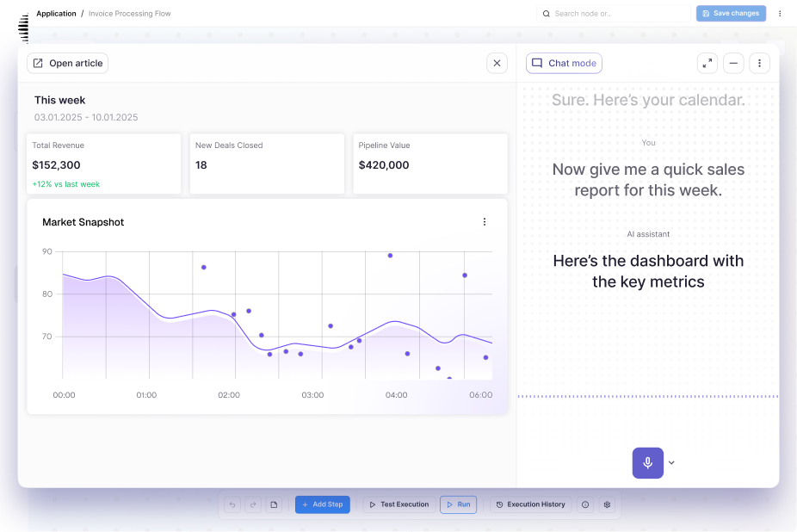Click the Open article button
797x532 pixels.
click(67, 63)
